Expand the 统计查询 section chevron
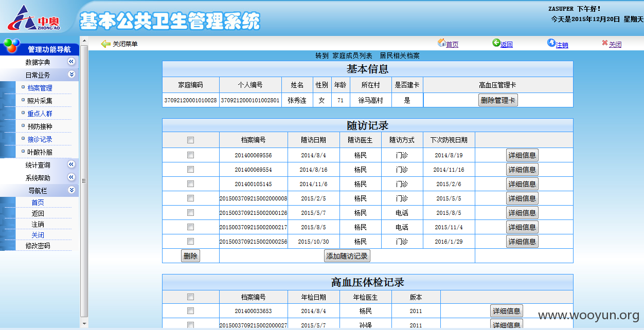644x330 pixels. click(71, 164)
